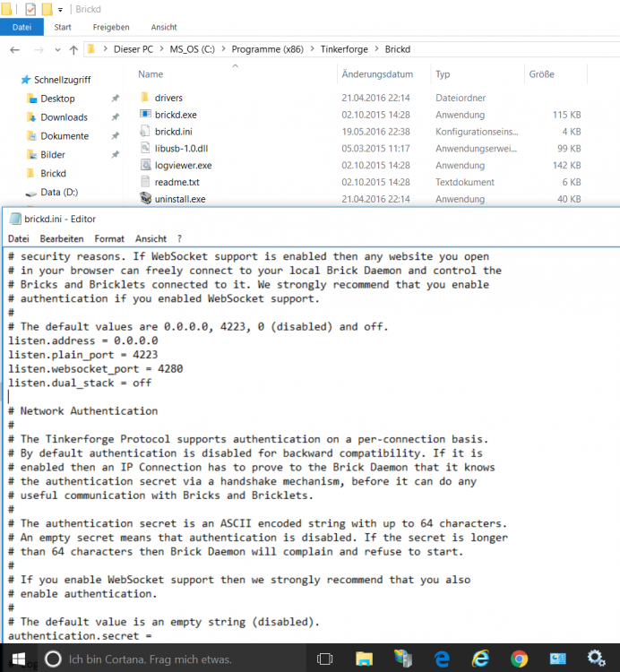Open the recent locations dropdown arrow
Image resolution: width=620 pixels, height=672 pixels.
tap(55, 49)
